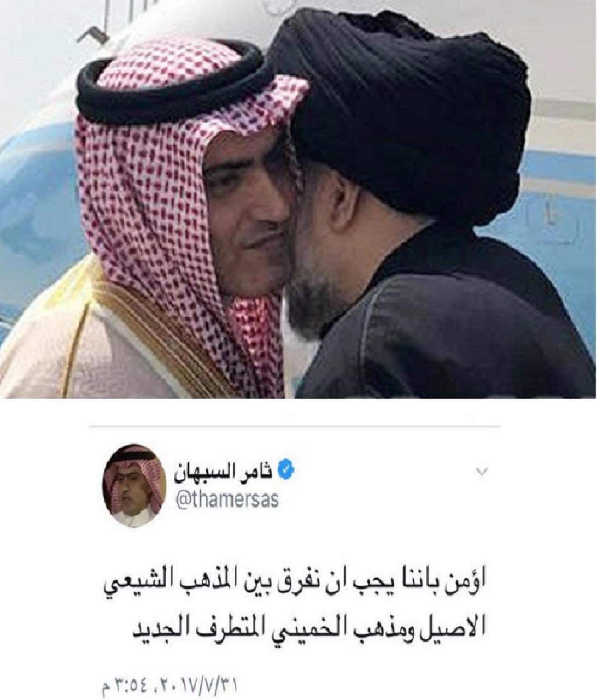Open the embraced men photo above tweet
597x700 pixels.
[x=298, y=199]
